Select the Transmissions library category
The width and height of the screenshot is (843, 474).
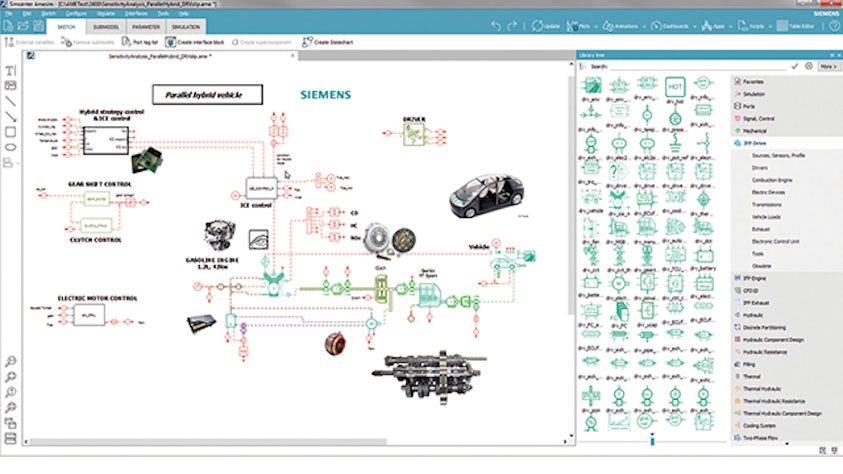766,205
